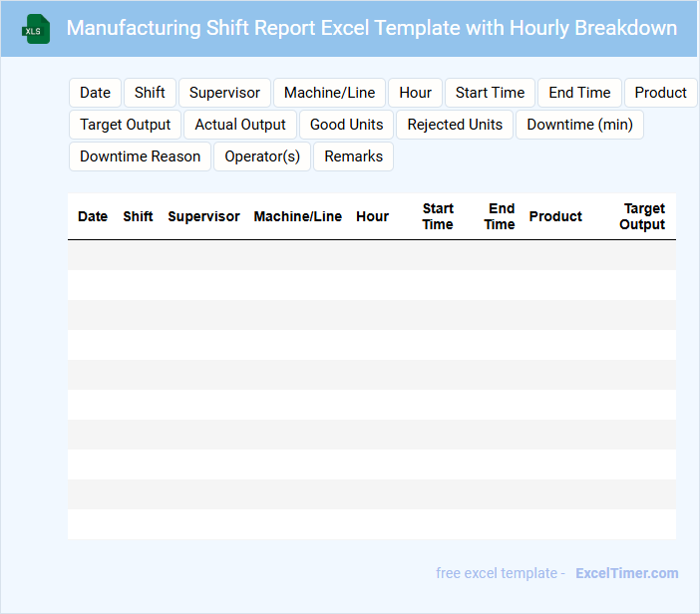Screen dimensions: 700x614
Task: Click the Target Output column header in table
Action: (x=642, y=216)
